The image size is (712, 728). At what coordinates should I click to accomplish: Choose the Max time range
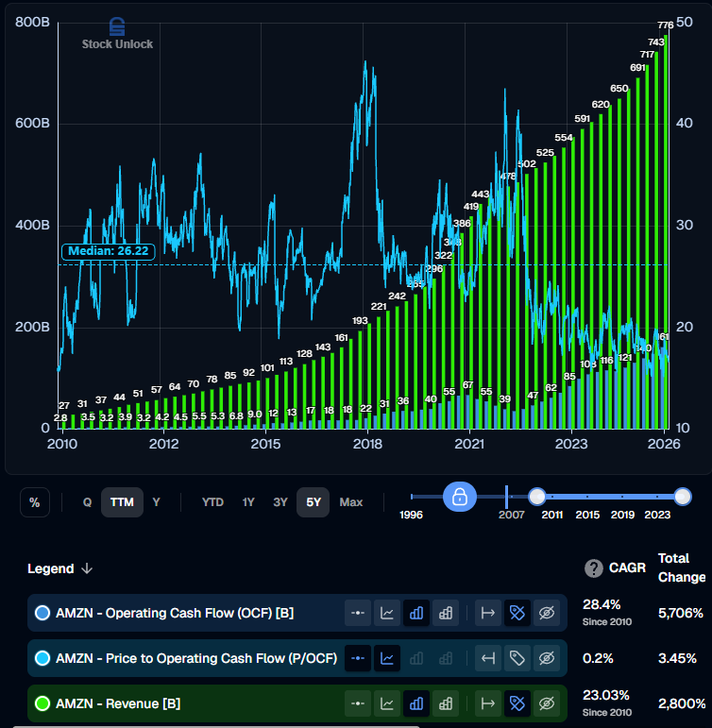(x=350, y=502)
